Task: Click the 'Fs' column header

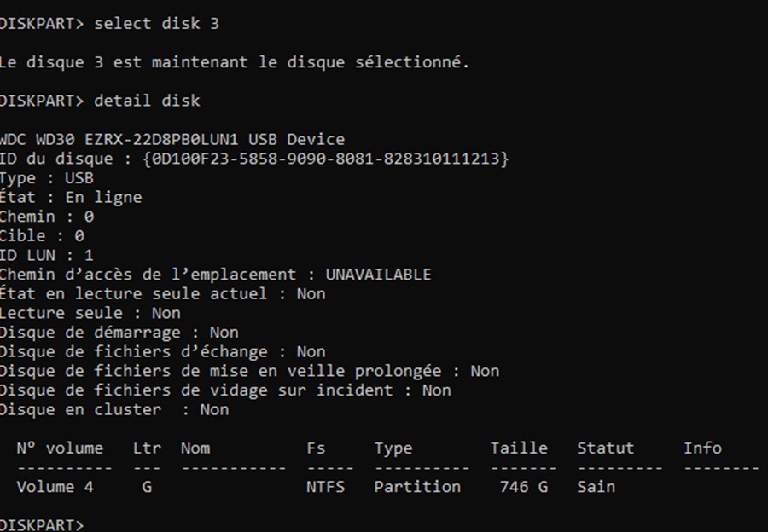Action: [x=316, y=448]
